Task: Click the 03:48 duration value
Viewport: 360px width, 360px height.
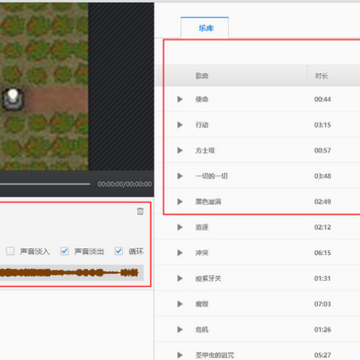Action: pos(322,176)
